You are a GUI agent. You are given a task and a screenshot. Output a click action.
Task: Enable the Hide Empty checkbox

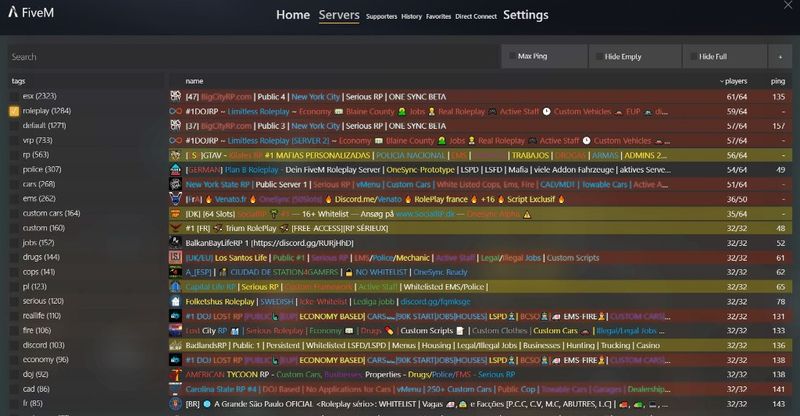point(597,56)
